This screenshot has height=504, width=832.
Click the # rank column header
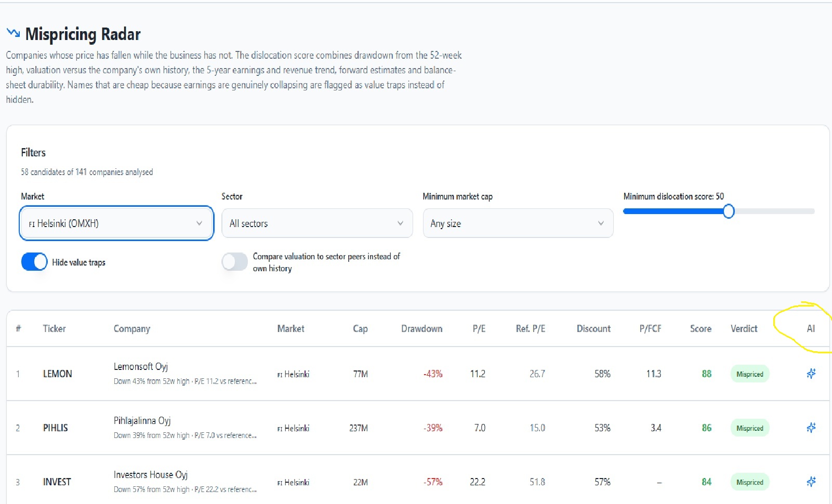click(18, 328)
